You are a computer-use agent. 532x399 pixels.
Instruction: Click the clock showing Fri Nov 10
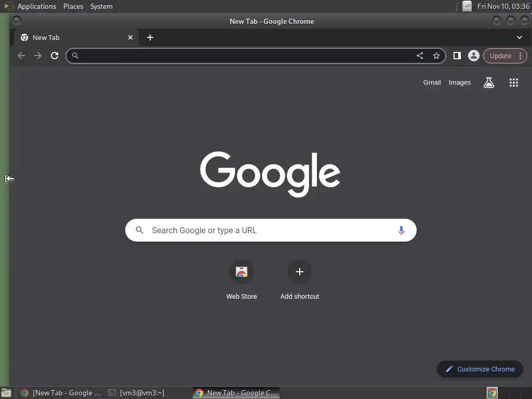503,6
